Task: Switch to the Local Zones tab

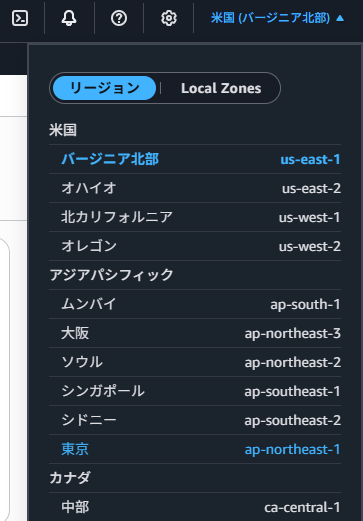Action: coord(221,88)
